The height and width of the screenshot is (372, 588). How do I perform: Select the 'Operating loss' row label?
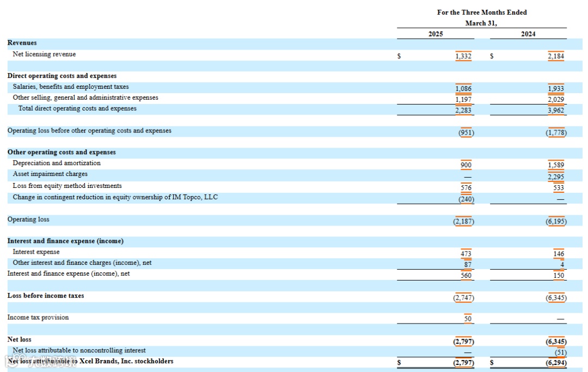[28, 219]
